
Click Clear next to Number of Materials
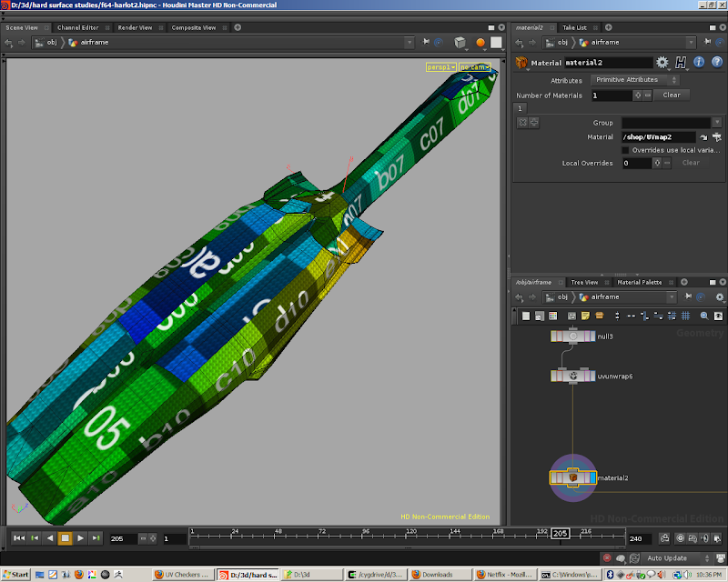pyautogui.click(x=671, y=95)
